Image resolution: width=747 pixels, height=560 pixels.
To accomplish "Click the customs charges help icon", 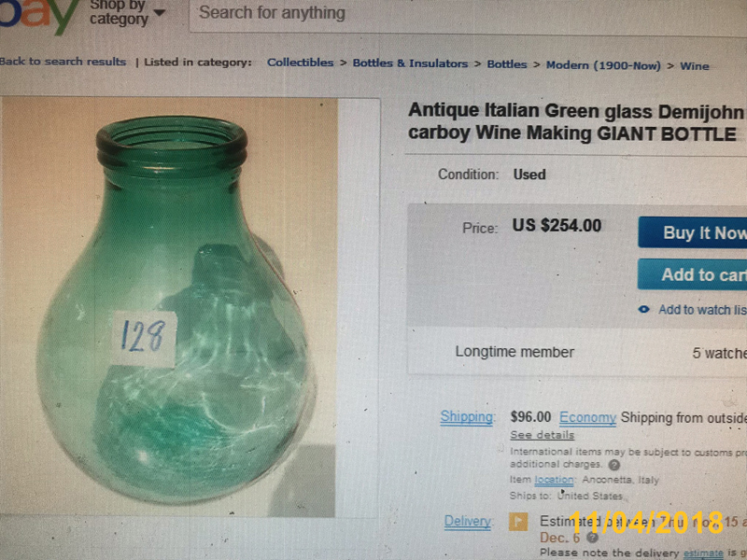I will [x=614, y=465].
